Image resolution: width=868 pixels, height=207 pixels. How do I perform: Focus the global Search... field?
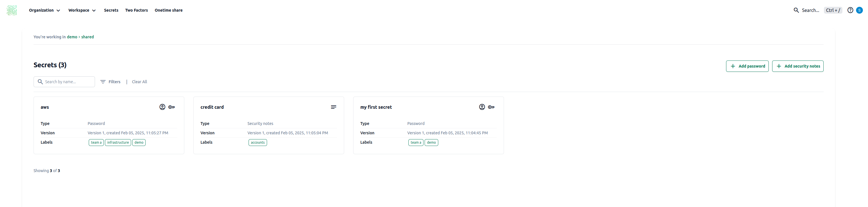pos(810,11)
